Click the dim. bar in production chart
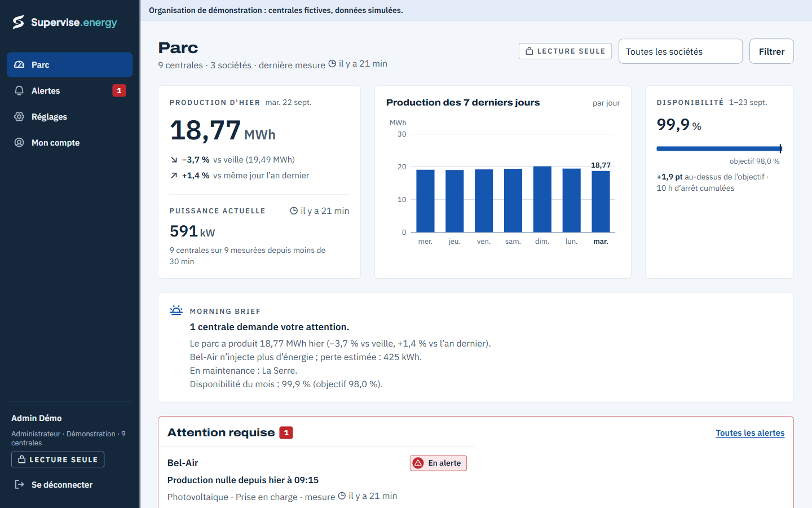The height and width of the screenshot is (508, 812). click(x=542, y=199)
